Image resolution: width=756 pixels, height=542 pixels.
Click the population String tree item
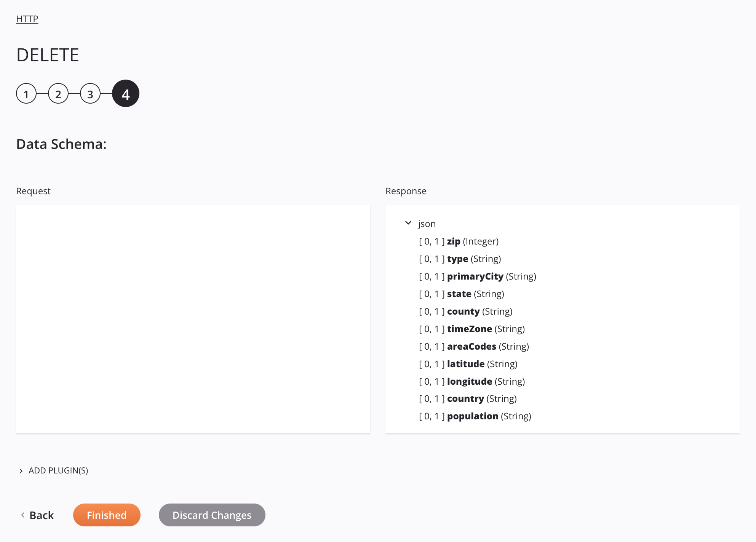click(x=475, y=416)
